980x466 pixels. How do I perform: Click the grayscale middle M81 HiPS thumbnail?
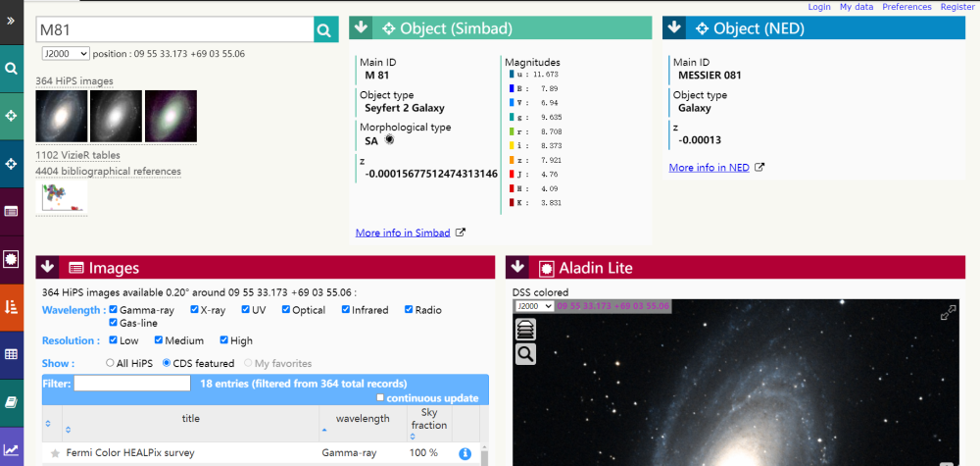(x=116, y=116)
